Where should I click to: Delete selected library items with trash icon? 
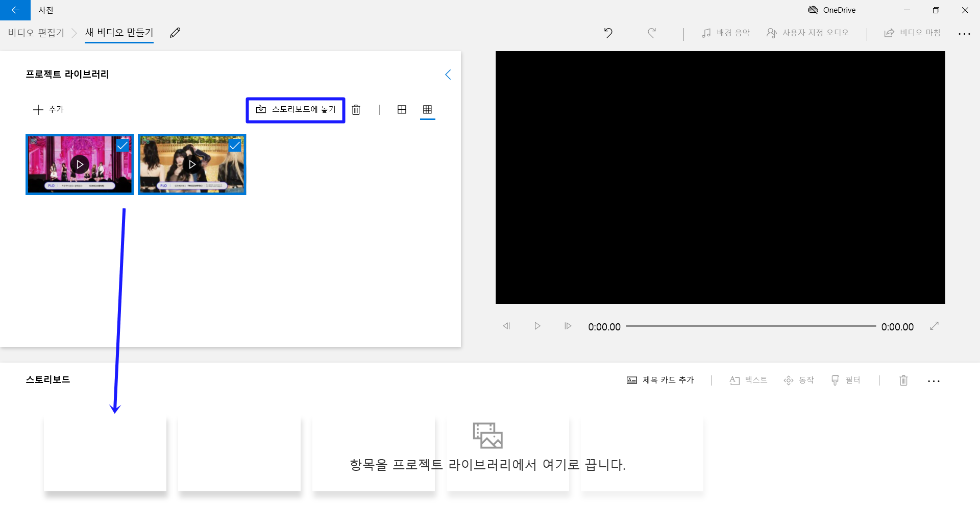pos(356,110)
